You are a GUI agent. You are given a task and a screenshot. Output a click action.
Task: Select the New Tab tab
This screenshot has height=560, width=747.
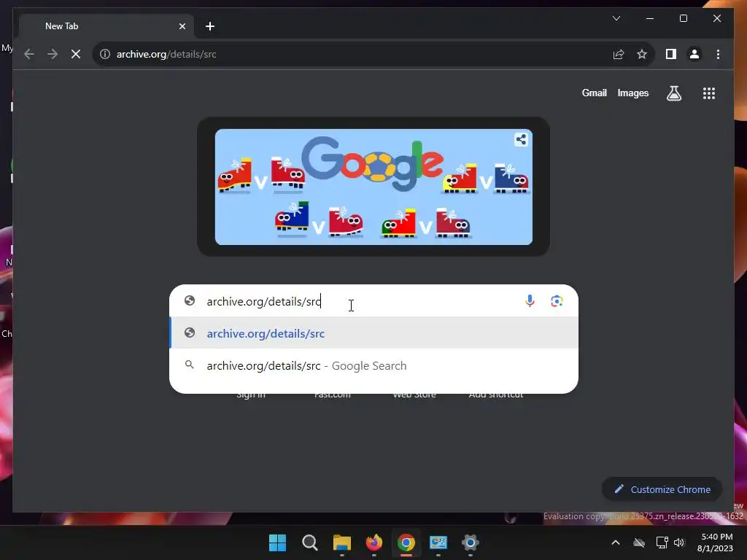(107, 26)
